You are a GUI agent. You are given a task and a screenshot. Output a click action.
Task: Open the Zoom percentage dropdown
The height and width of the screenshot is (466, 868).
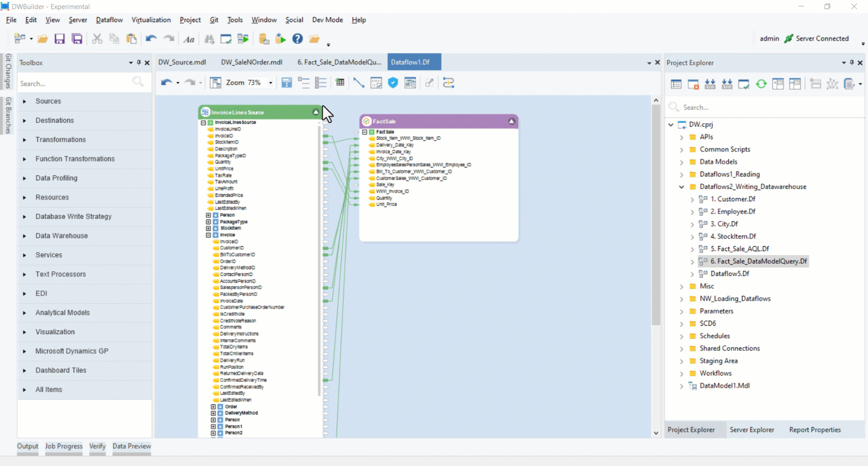[270, 83]
